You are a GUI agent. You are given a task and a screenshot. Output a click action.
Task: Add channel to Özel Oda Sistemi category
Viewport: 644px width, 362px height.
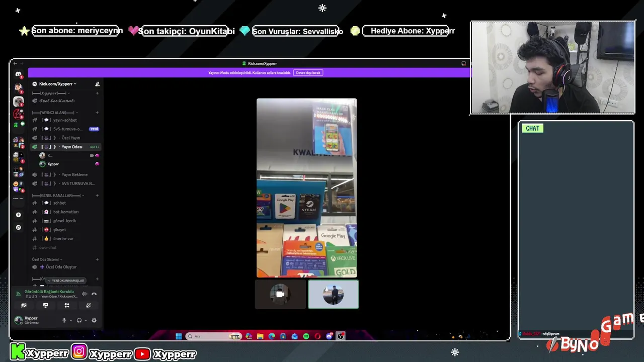click(97, 259)
